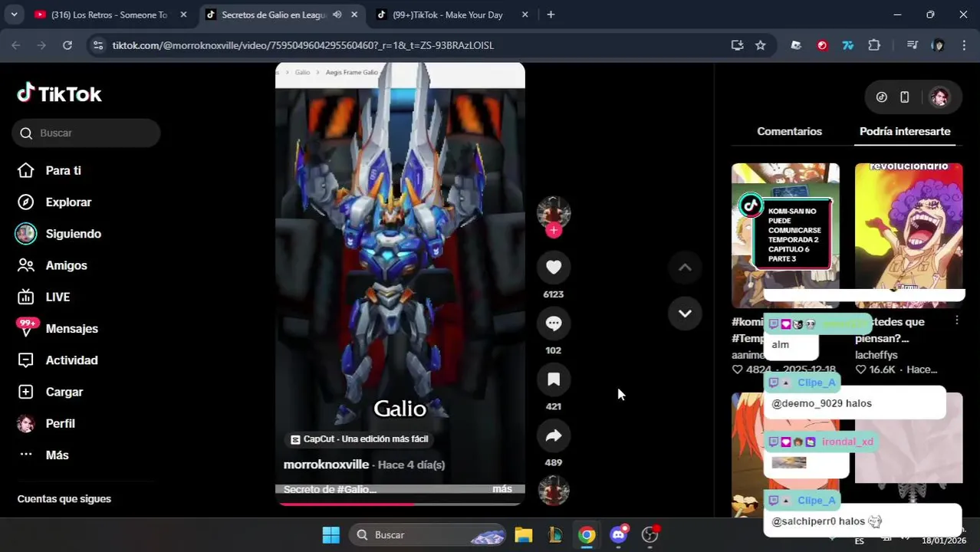Screen dimensions: 980x552
Task: Bookmark this page with star icon
Action: pos(760,45)
